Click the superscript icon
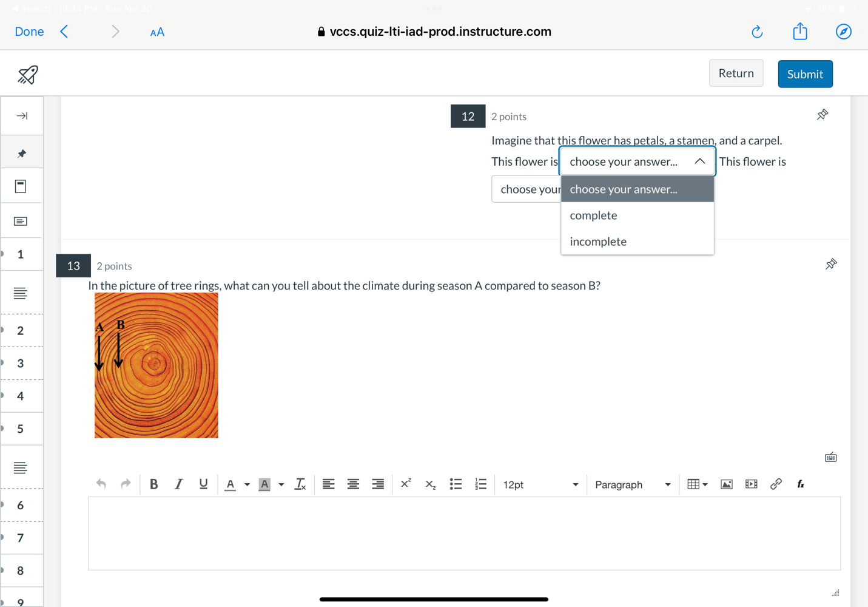The height and width of the screenshot is (607, 868). [x=406, y=484]
